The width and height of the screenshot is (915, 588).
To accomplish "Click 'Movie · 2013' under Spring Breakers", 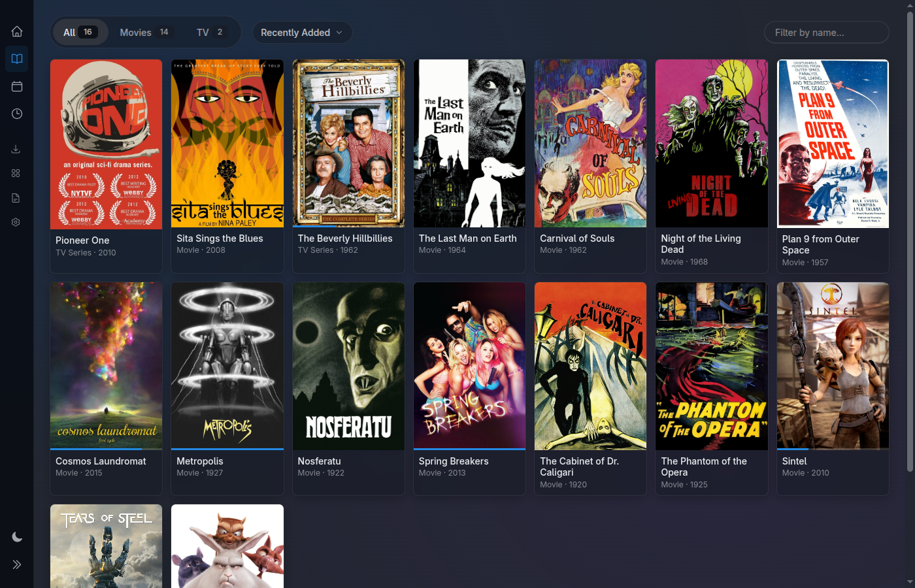I will (442, 473).
